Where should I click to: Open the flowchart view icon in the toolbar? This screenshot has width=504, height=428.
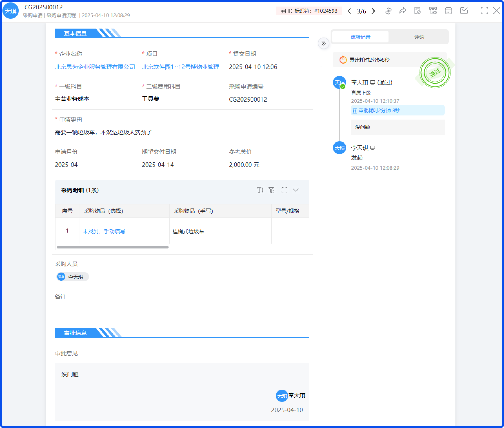[x=388, y=11]
